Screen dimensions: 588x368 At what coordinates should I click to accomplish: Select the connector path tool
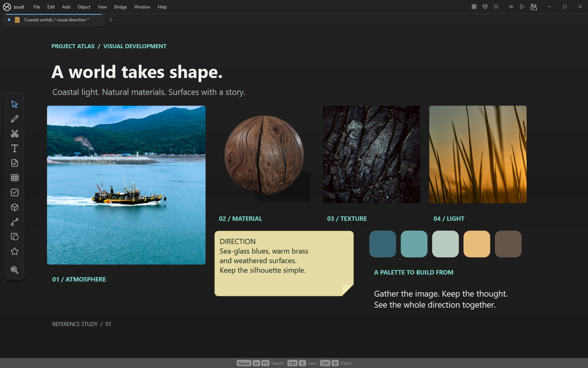pos(15,222)
